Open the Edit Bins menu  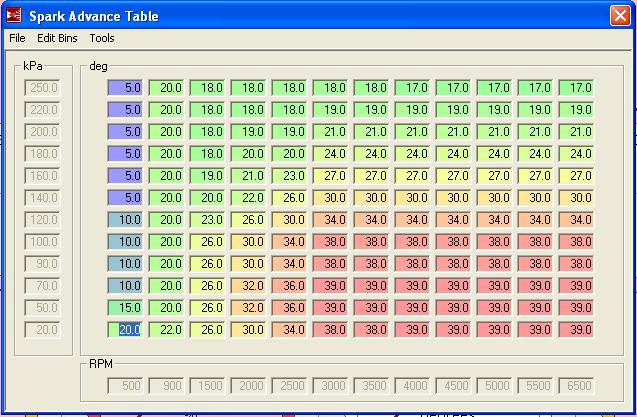click(x=57, y=38)
